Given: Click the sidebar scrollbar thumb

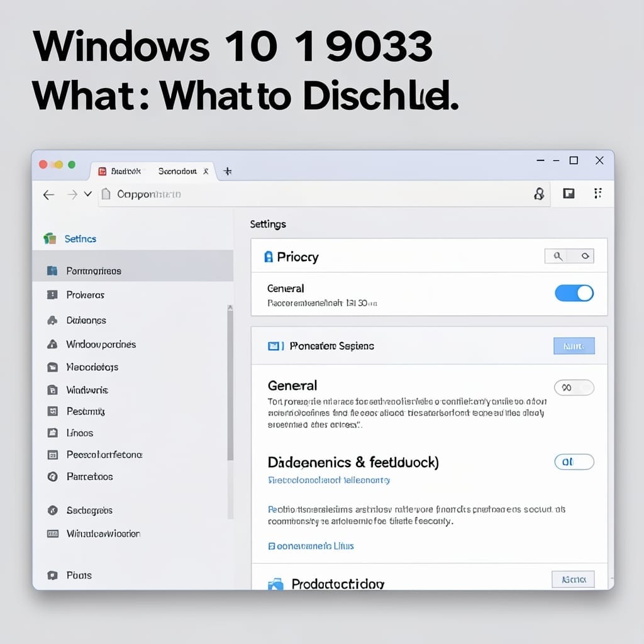Looking at the screenshot, I should pos(230,386).
